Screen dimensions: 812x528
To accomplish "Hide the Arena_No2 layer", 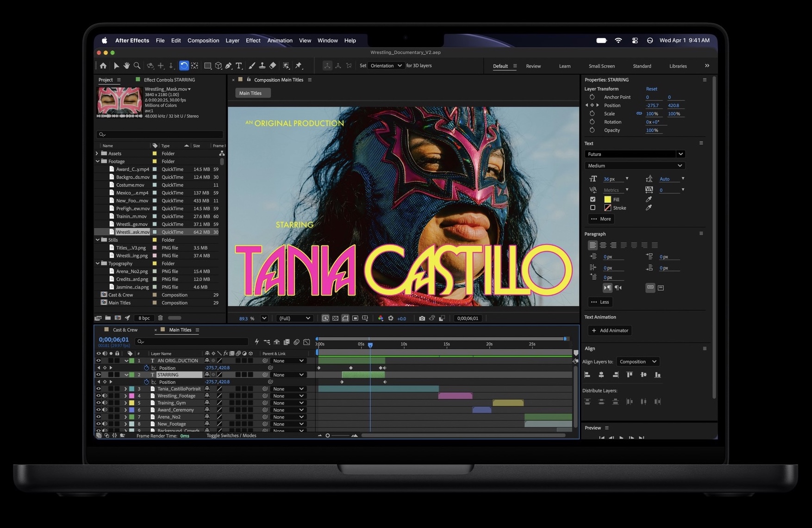I will click(x=98, y=417).
